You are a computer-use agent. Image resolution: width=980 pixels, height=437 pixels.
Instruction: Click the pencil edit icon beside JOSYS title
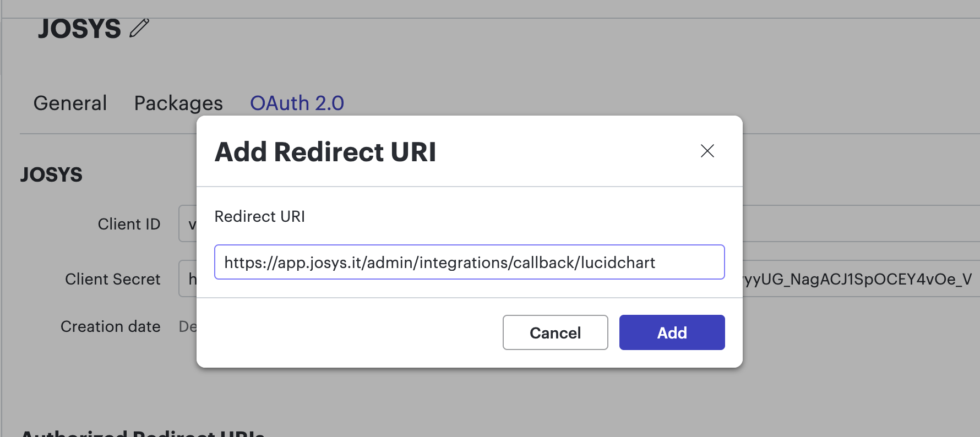click(139, 28)
